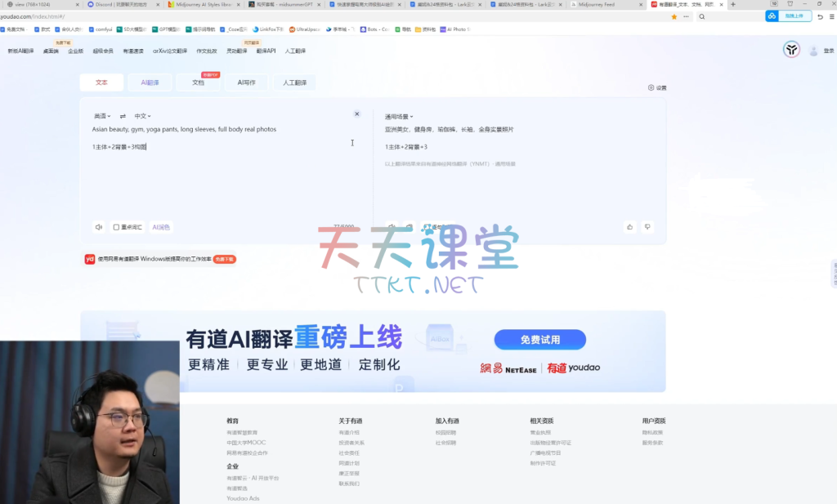Switch to the AI翻译 tab
837x504 pixels.
pyautogui.click(x=150, y=83)
